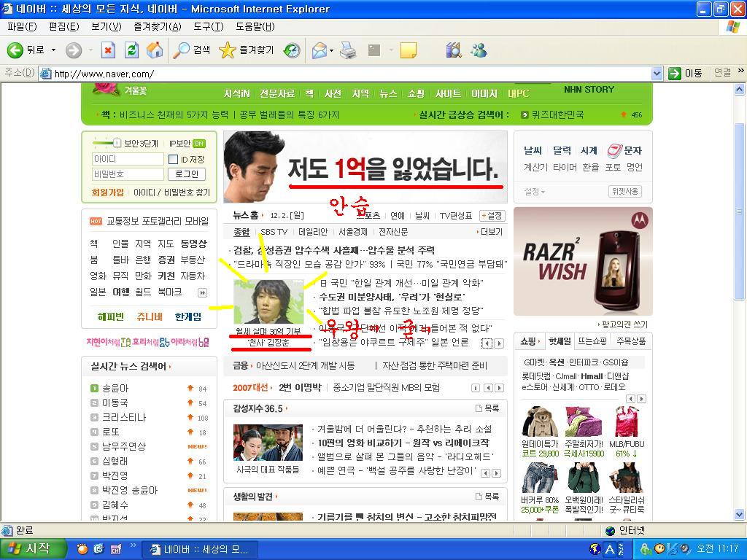
Task: Open the 편집(E) menu
Action: 64,27
